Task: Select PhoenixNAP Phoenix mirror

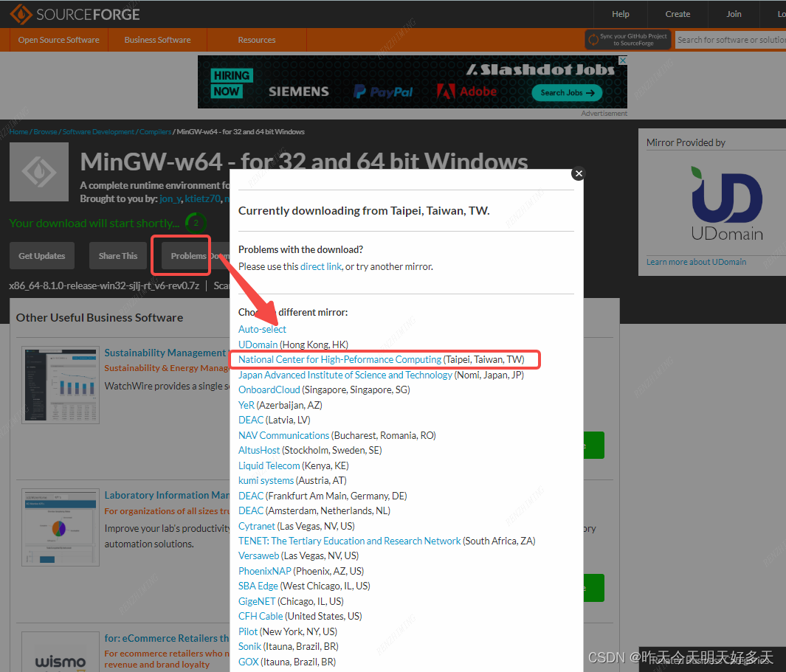Action: pyautogui.click(x=265, y=571)
